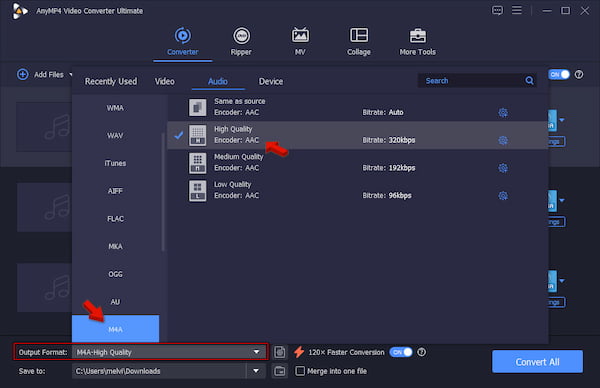This screenshot has width=600, height=388.
Task: Toggle the 120x Faster Conversion switch
Action: [x=401, y=352]
